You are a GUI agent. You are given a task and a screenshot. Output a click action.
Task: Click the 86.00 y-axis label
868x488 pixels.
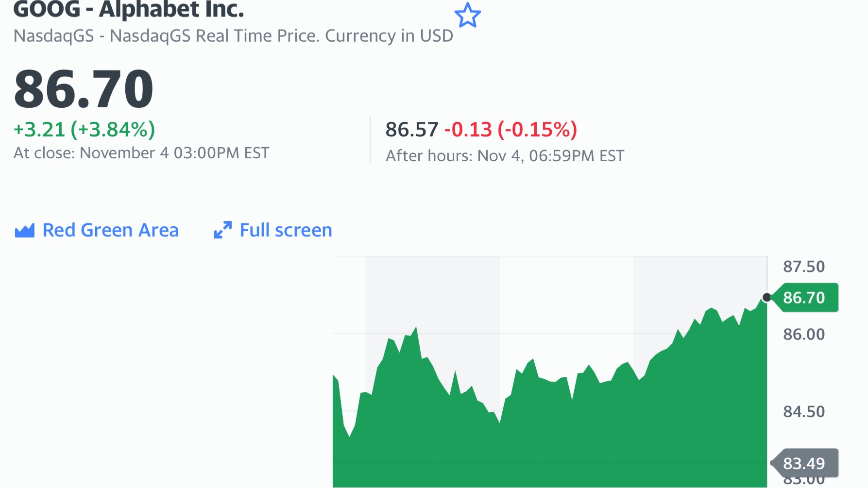click(x=804, y=334)
